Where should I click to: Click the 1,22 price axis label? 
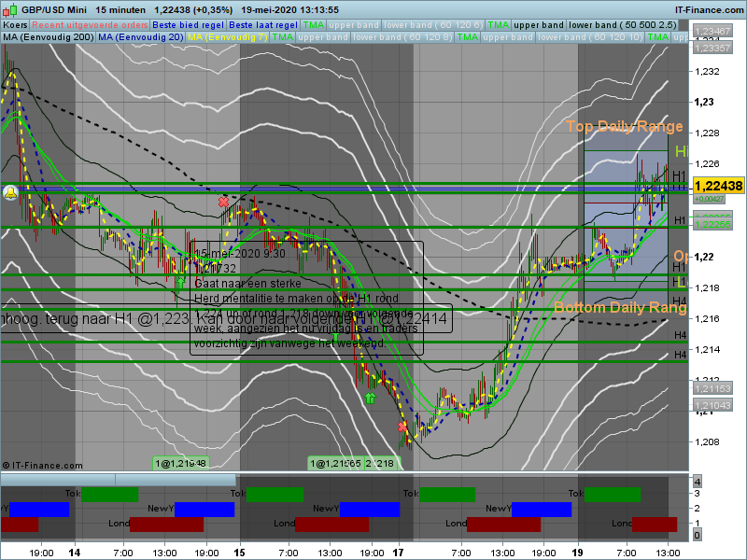click(x=704, y=257)
